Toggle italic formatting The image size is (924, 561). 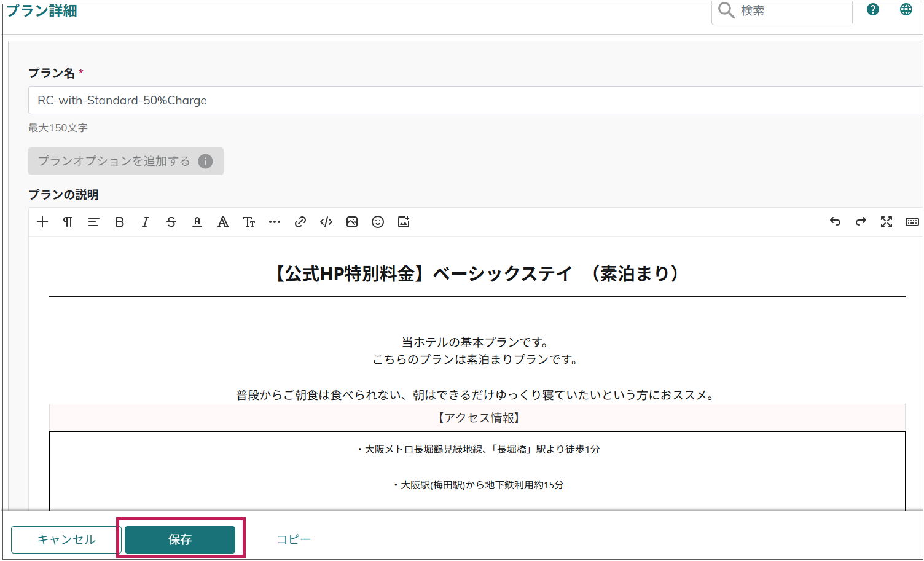(146, 222)
